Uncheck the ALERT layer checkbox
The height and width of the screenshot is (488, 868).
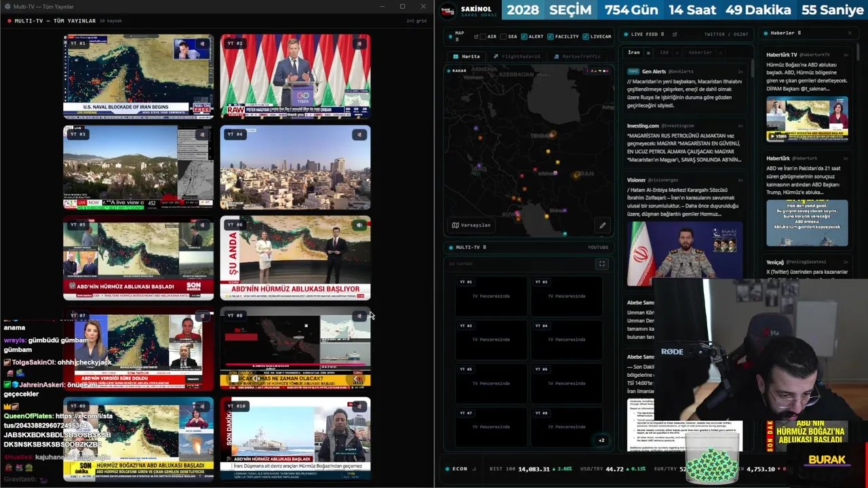tap(525, 37)
